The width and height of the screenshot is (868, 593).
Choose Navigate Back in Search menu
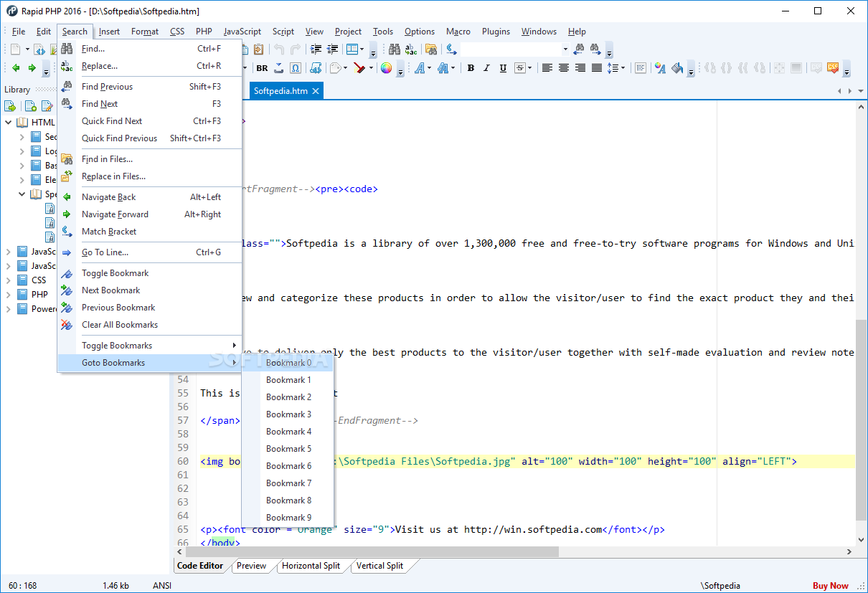(x=150, y=197)
